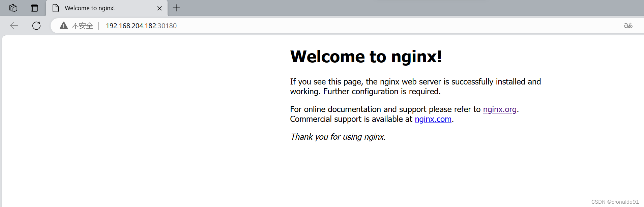Click the 'If you see this page' line

(415, 82)
